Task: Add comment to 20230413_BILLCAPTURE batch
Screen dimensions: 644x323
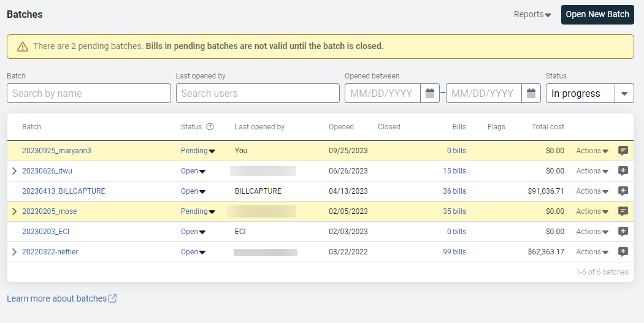Action: click(623, 191)
